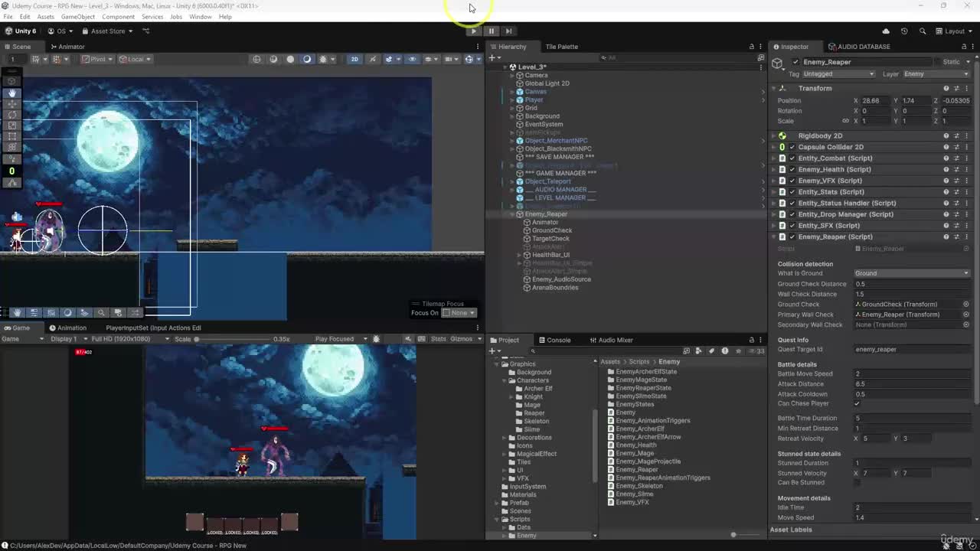Toggle the Entity_Stats script checkbox
Viewport: 980px width, 551px height.
click(792, 192)
